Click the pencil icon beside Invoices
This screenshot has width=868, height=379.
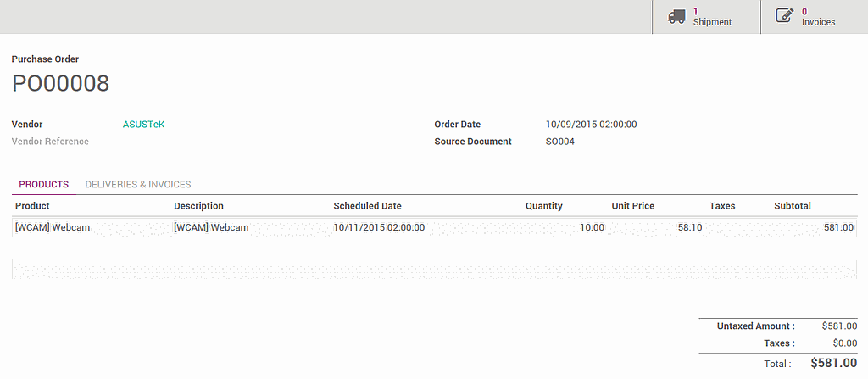click(784, 17)
